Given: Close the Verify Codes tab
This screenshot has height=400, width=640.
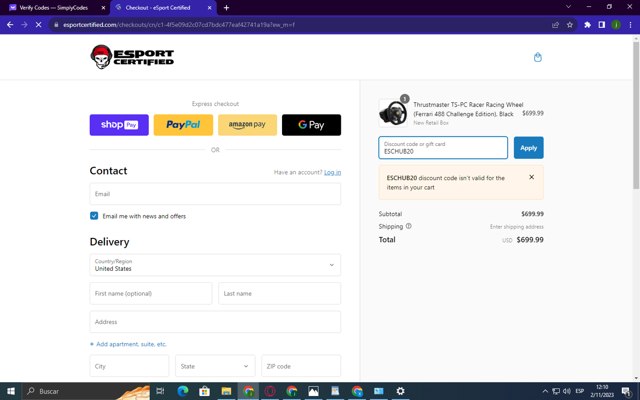Looking at the screenshot, I should (x=103, y=8).
